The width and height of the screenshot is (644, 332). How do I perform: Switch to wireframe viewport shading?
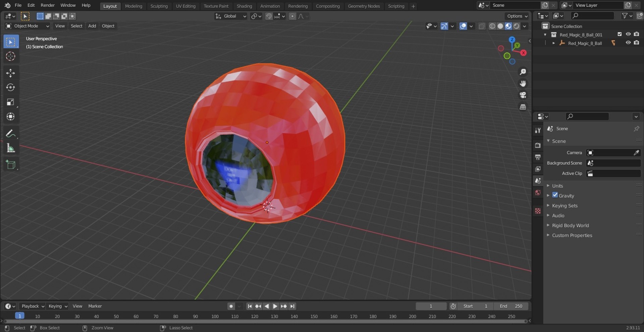coord(492,26)
